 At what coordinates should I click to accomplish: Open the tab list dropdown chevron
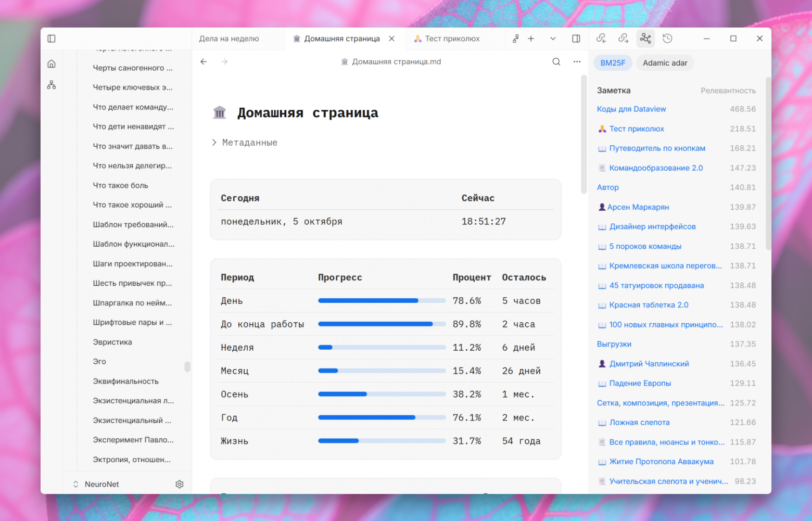point(553,39)
